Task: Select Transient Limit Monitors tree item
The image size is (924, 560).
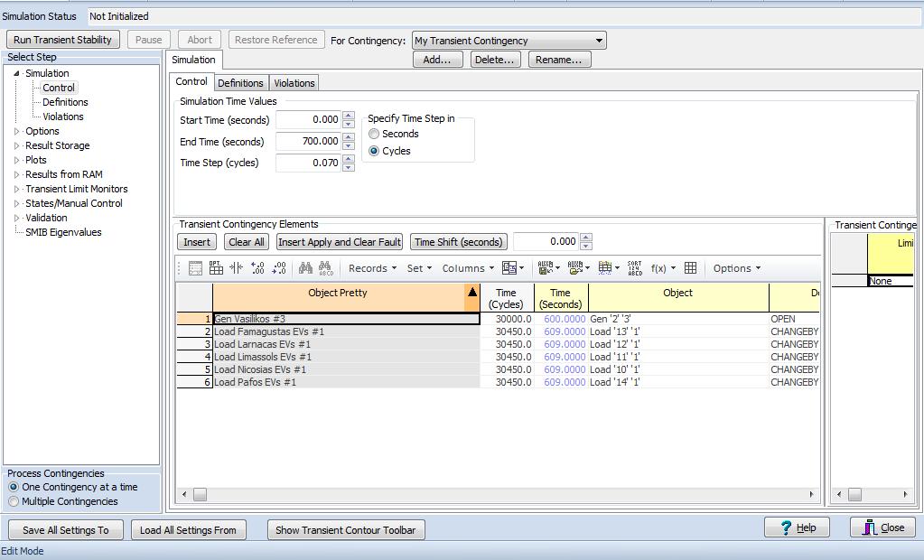Action: coord(76,189)
